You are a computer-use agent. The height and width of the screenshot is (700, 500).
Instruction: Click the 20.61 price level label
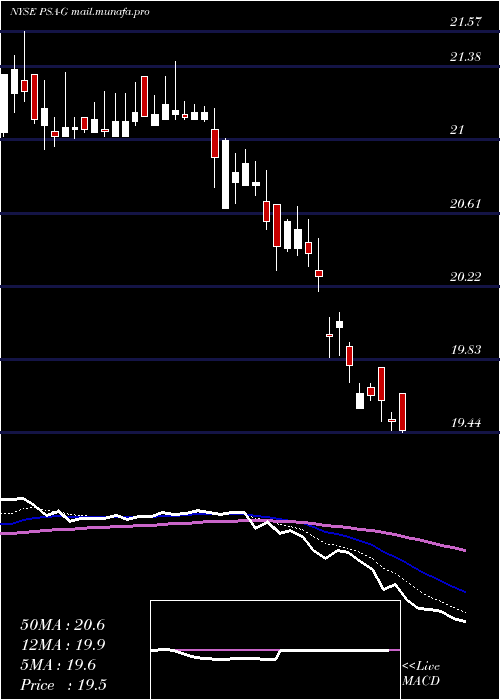tap(466, 204)
